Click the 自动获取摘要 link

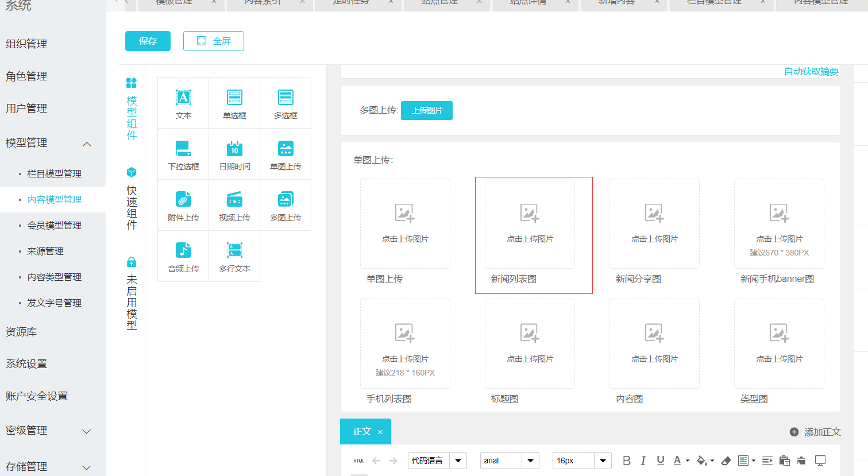811,71
